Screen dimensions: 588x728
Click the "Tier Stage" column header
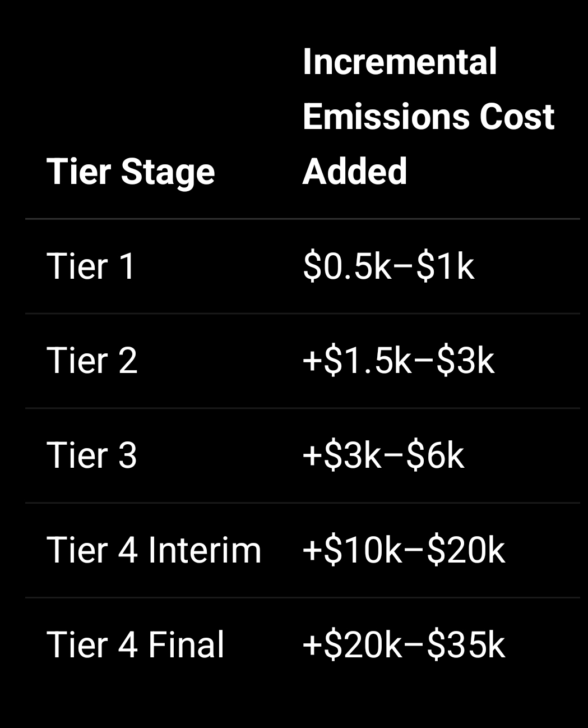point(131,171)
